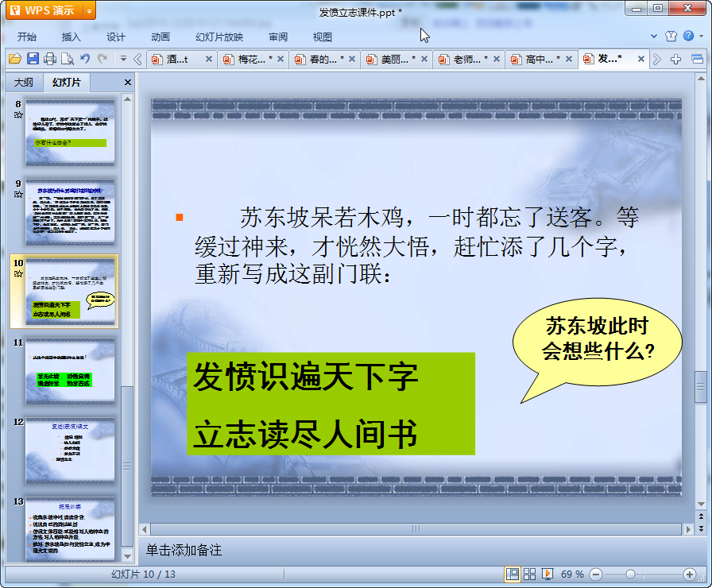Switch to slide sorter view icon
The image size is (712, 588).
(x=529, y=574)
